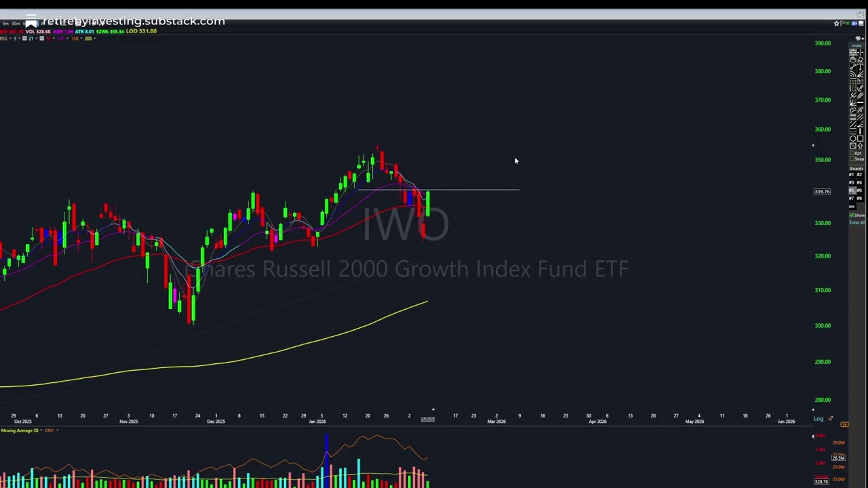Select the dotted grid drawing tool
The height and width of the screenshot is (488, 868).
point(852,88)
